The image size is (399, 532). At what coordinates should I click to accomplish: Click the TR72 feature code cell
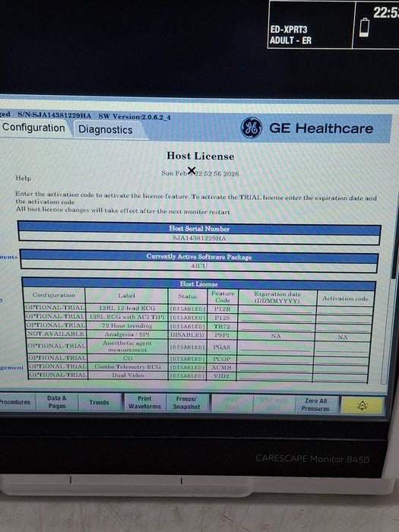coord(222,326)
